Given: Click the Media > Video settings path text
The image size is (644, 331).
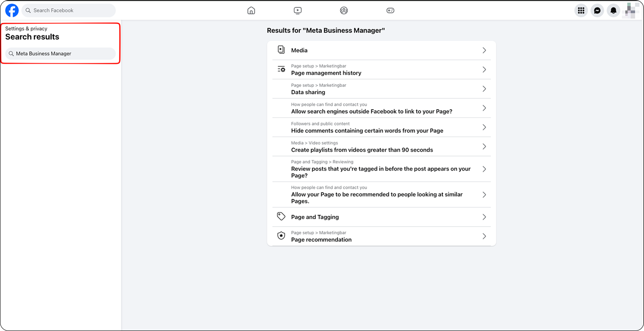Looking at the screenshot, I should pyautogui.click(x=314, y=143).
